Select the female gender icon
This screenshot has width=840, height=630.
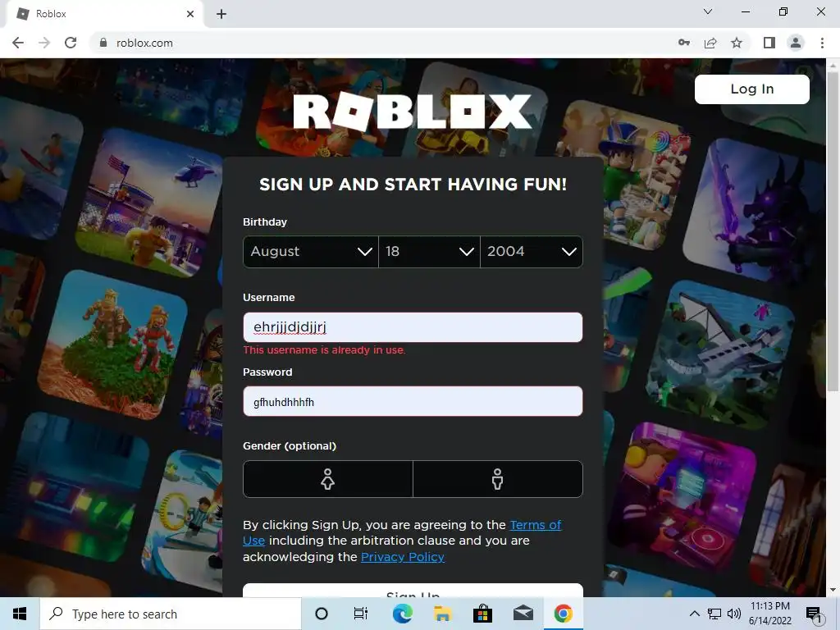[x=328, y=479]
